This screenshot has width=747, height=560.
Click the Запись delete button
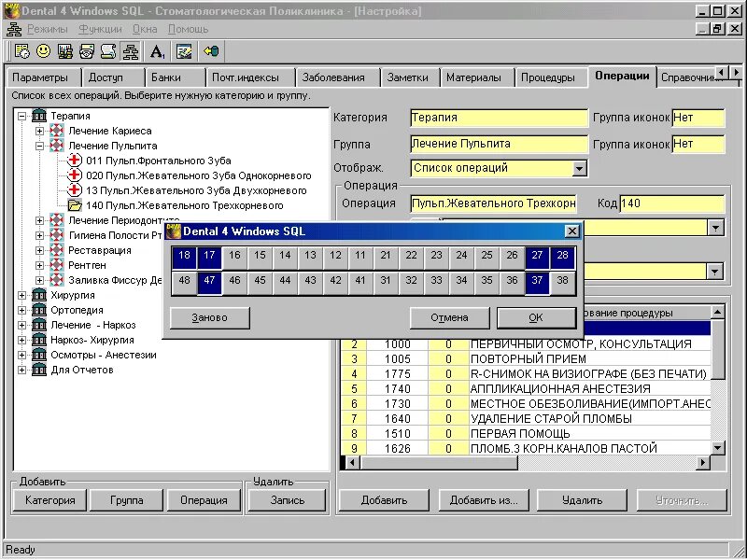click(x=288, y=500)
